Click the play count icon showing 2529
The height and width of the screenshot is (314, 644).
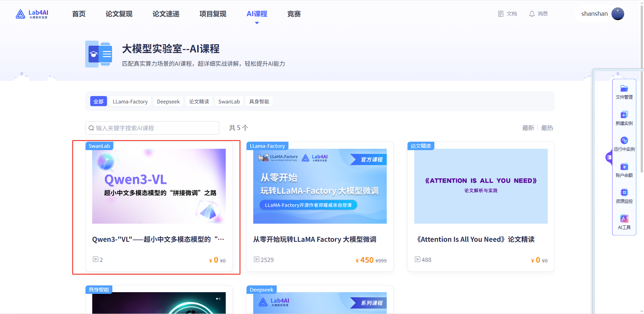click(x=257, y=259)
